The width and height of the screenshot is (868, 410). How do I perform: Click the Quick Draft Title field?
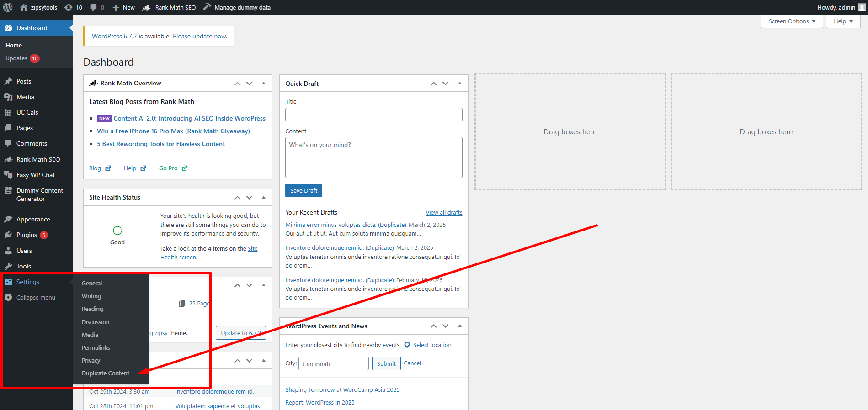pyautogui.click(x=374, y=115)
